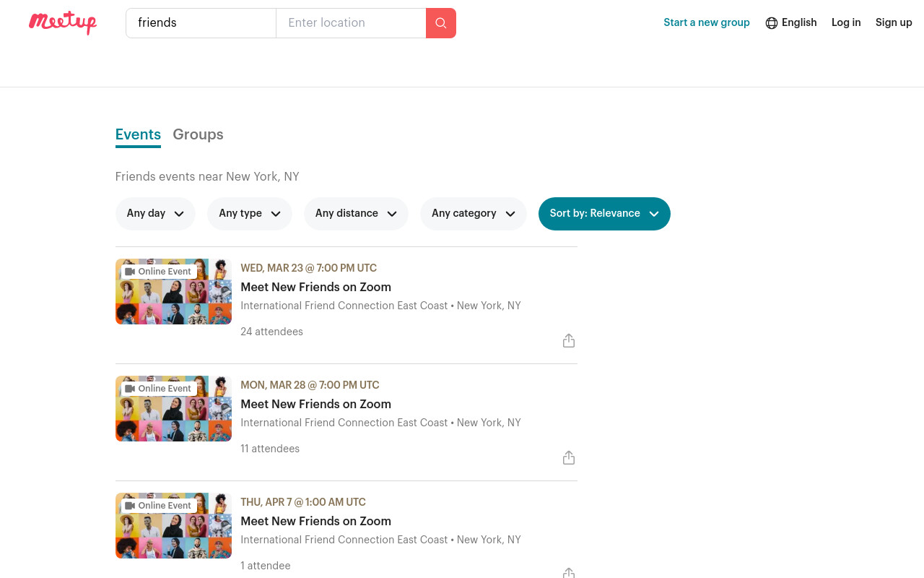Click the 11 attendees text
Image resolution: width=924 pixels, height=578 pixels.
(270, 449)
